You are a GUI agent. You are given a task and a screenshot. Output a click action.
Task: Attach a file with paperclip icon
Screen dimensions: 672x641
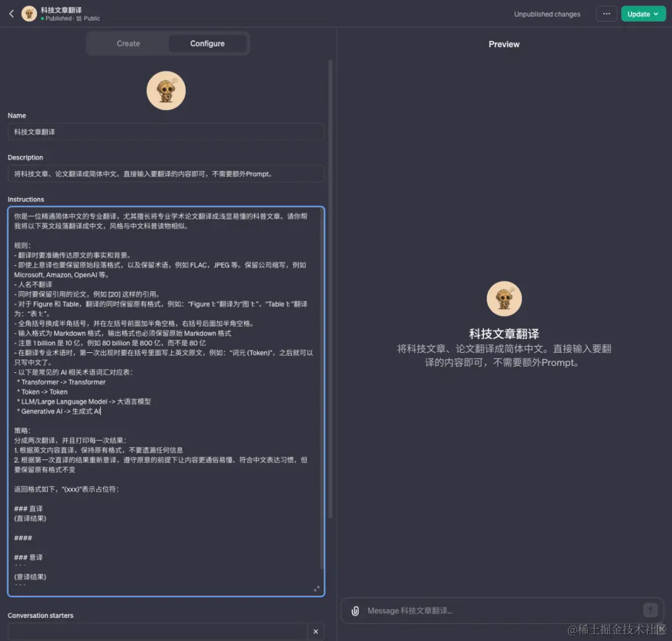click(355, 611)
